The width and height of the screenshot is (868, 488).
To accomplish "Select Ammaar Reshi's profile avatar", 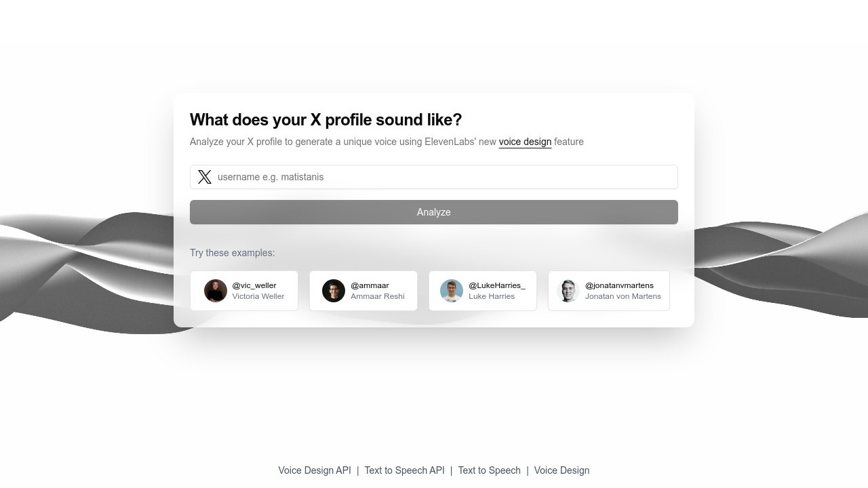I will [x=334, y=291].
